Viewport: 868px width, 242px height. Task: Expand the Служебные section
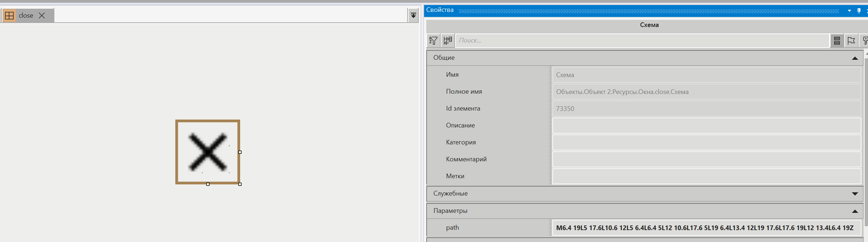click(855, 194)
